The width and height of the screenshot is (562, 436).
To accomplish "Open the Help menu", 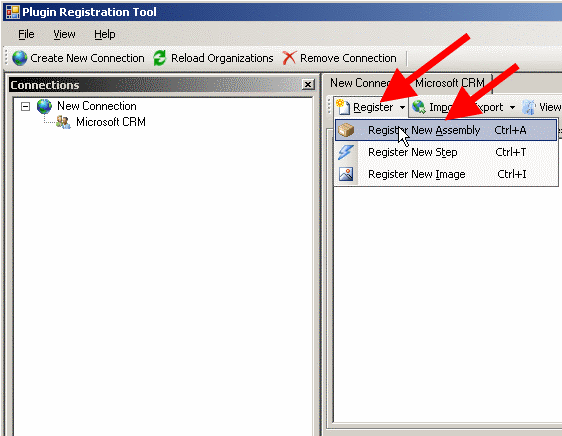I will (105, 34).
